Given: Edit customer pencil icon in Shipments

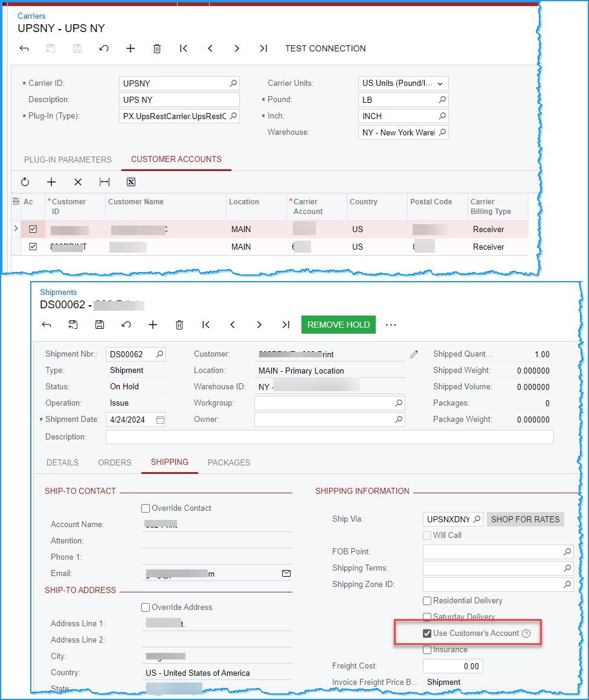Looking at the screenshot, I should [414, 354].
